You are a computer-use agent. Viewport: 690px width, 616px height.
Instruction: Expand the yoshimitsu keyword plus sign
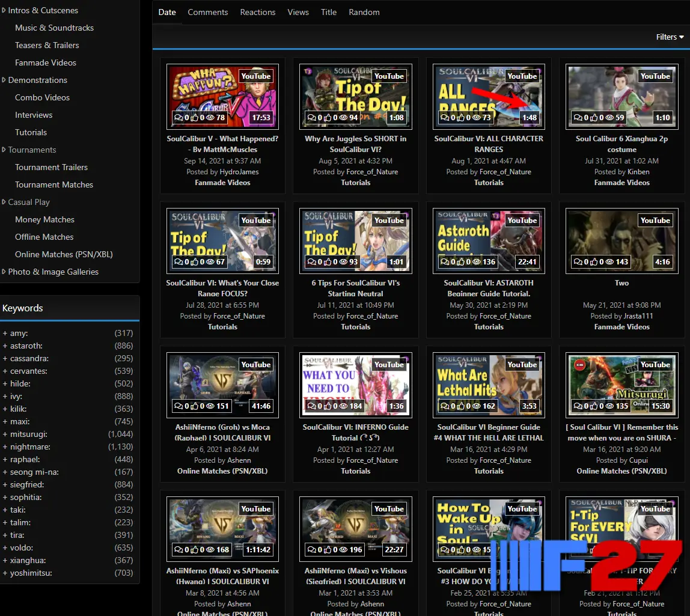tap(5, 573)
